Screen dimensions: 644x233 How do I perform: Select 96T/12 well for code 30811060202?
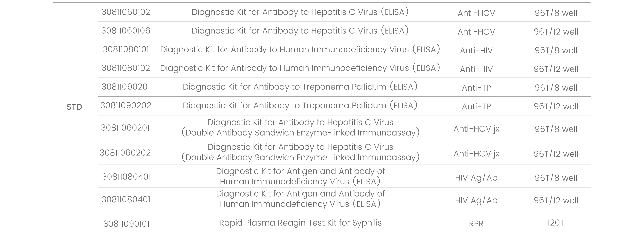[x=556, y=154]
